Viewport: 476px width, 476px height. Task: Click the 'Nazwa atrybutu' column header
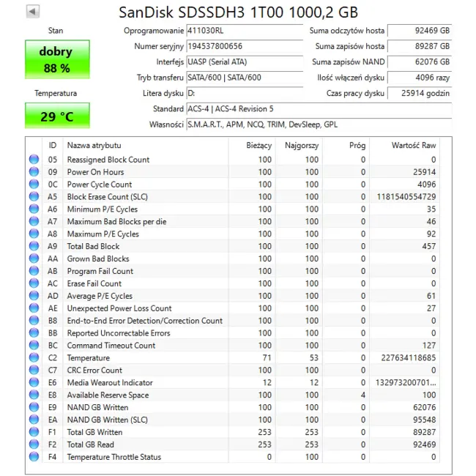(x=146, y=146)
